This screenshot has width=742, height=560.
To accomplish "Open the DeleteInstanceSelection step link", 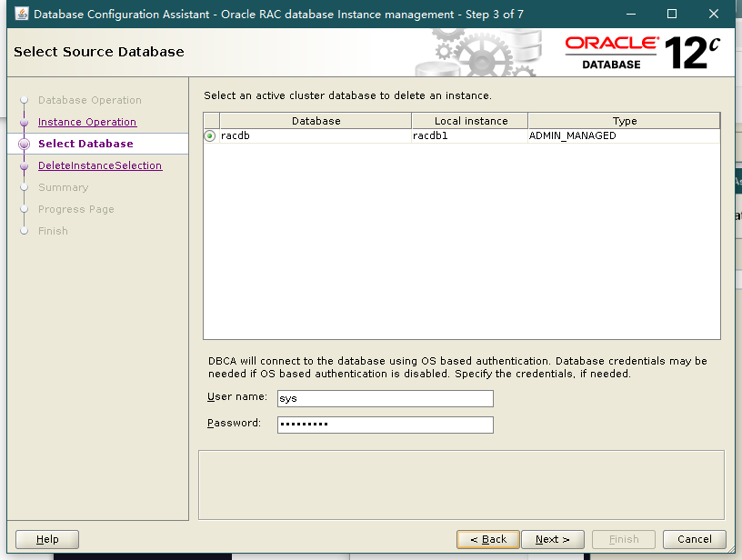I will coord(100,165).
